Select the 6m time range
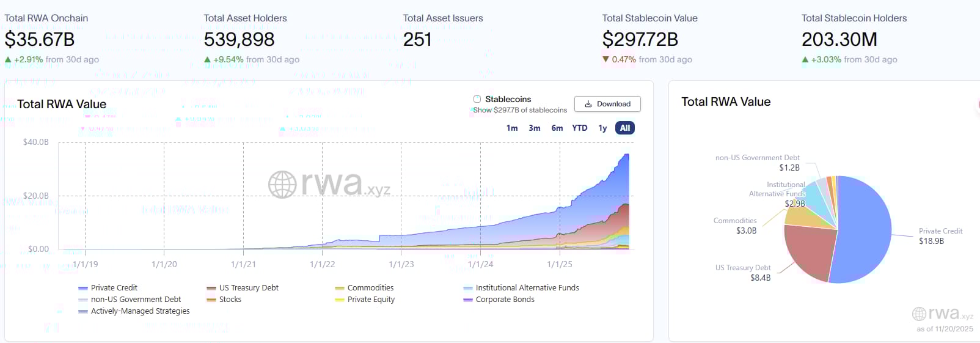 pos(557,128)
